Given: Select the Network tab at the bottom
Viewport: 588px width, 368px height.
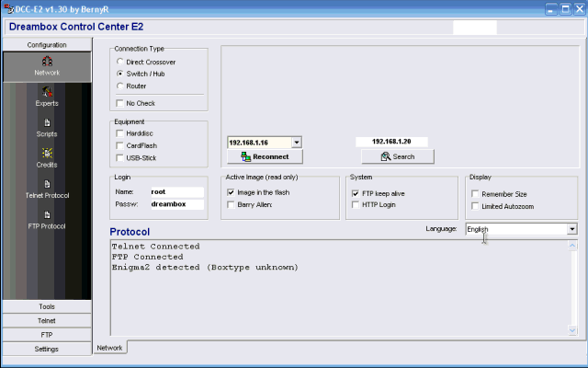Looking at the screenshot, I should pos(110,348).
